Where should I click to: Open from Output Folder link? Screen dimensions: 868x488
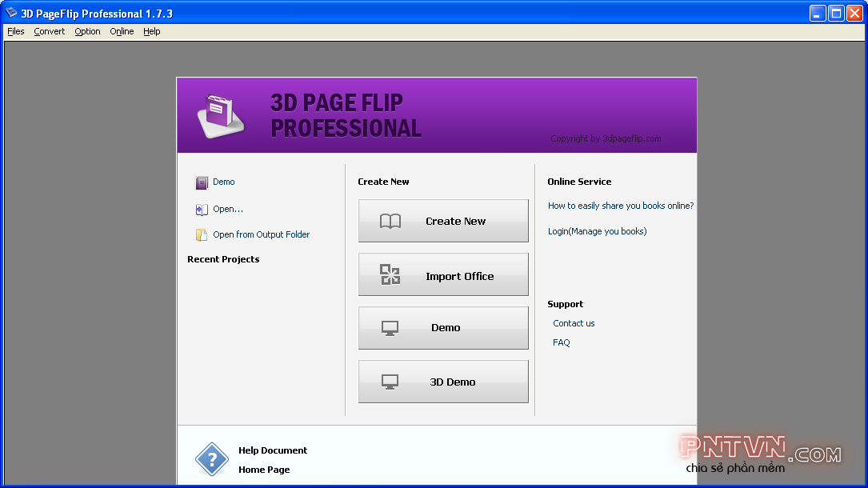coord(262,234)
